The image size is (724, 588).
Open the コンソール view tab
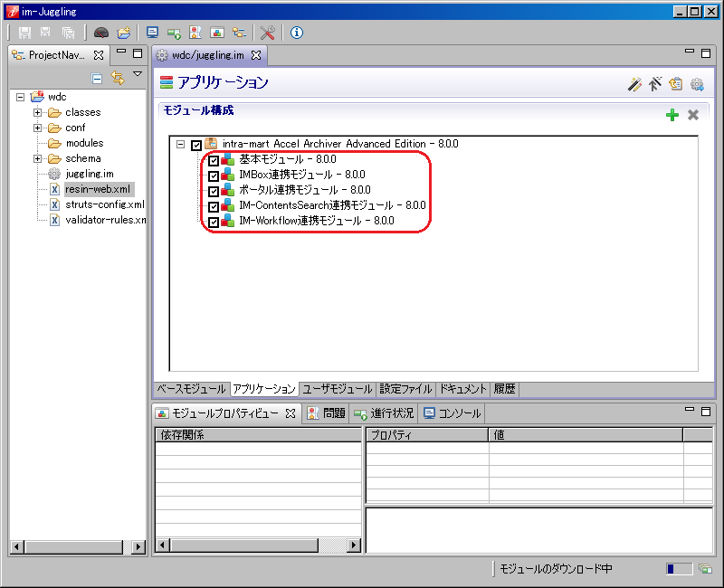pos(452,413)
